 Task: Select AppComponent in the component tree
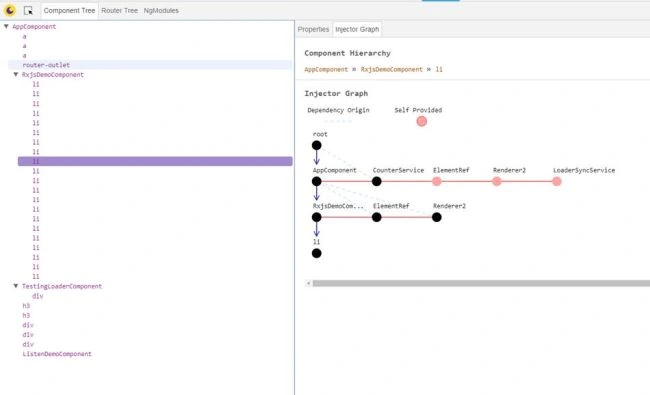[x=34, y=27]
